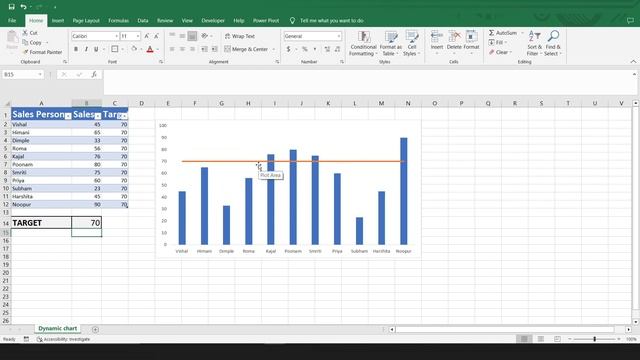
Task: Open Conditional Formatting menu
Action: [x=363, y=43]
